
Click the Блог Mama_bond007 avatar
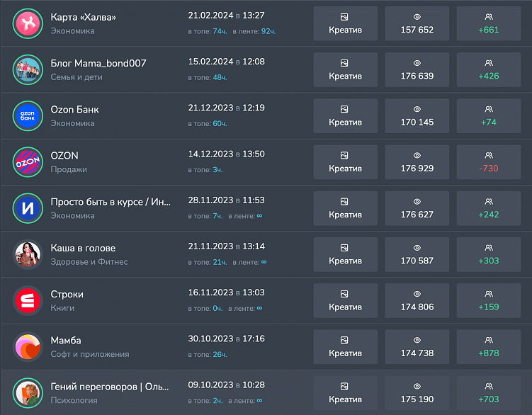pos(28,69)
